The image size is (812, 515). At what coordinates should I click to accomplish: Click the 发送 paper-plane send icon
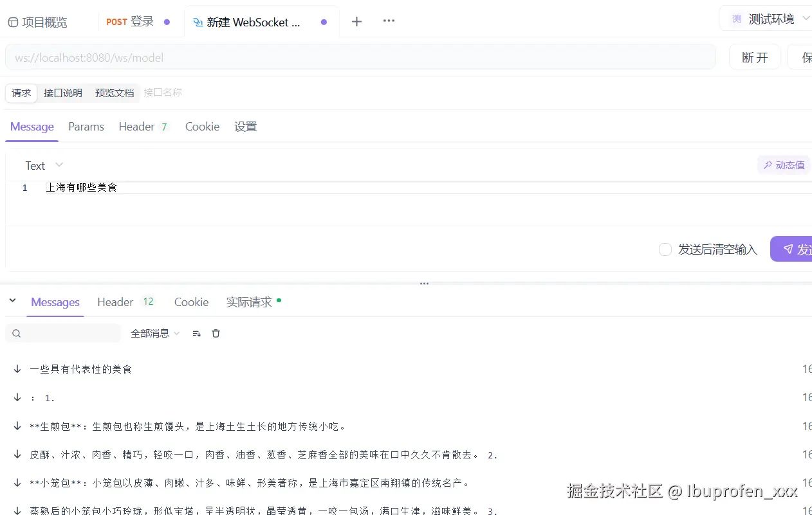[x=788, y=249]
